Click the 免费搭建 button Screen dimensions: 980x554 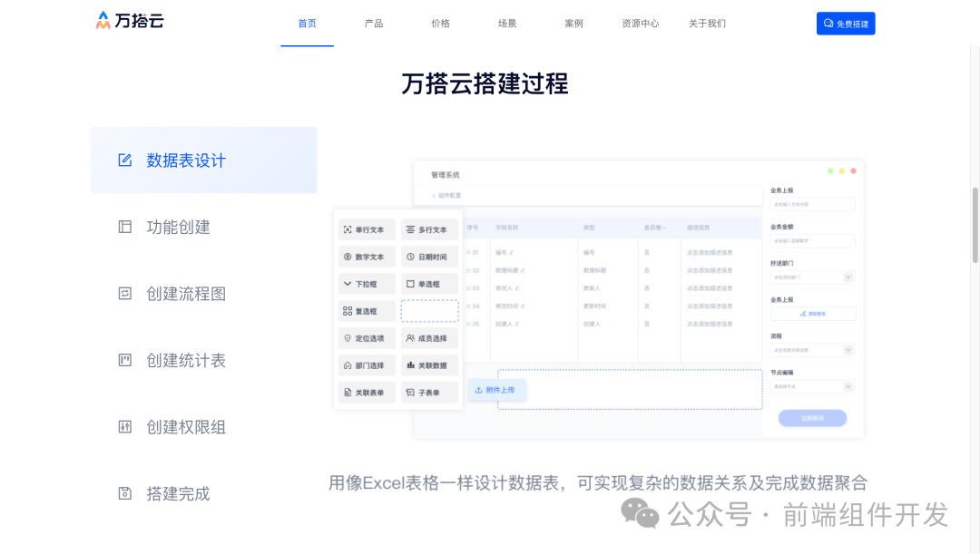tap(845, 24)
